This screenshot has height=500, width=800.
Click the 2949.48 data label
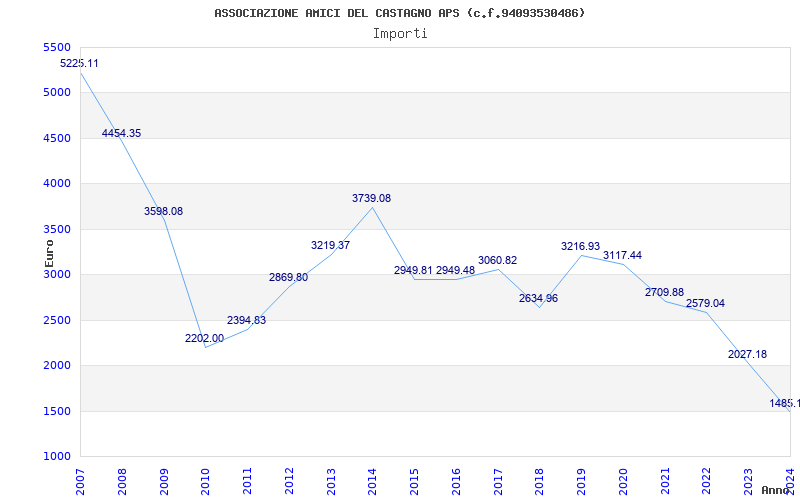click(x=455, y=270)
